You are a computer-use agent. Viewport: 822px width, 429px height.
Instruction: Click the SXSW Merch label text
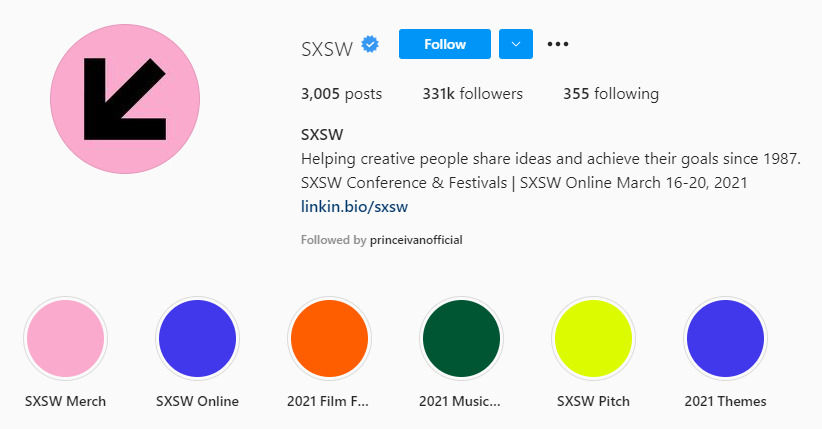click(x=66, y=401)
